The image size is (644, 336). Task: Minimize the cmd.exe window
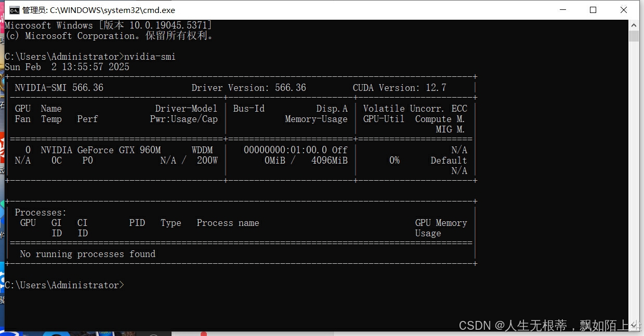[x=563, y=10]
